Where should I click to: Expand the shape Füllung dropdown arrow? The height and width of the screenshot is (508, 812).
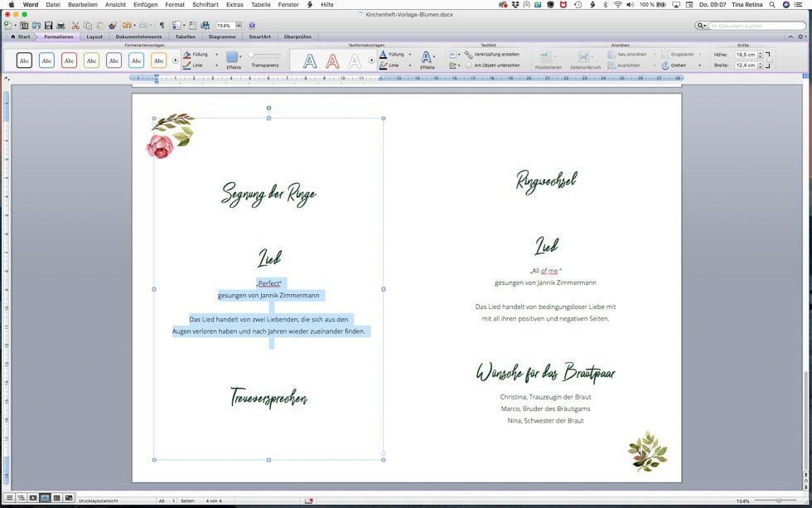pos(217,54)
